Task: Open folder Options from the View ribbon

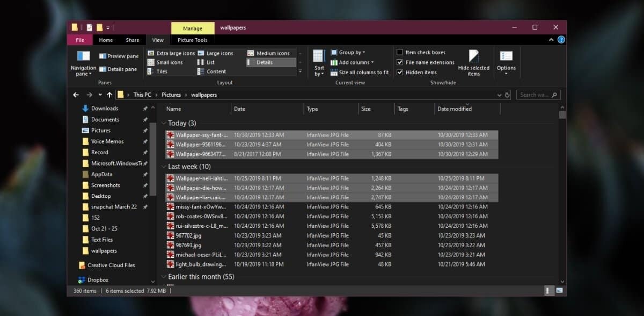Action: point(506,59)
